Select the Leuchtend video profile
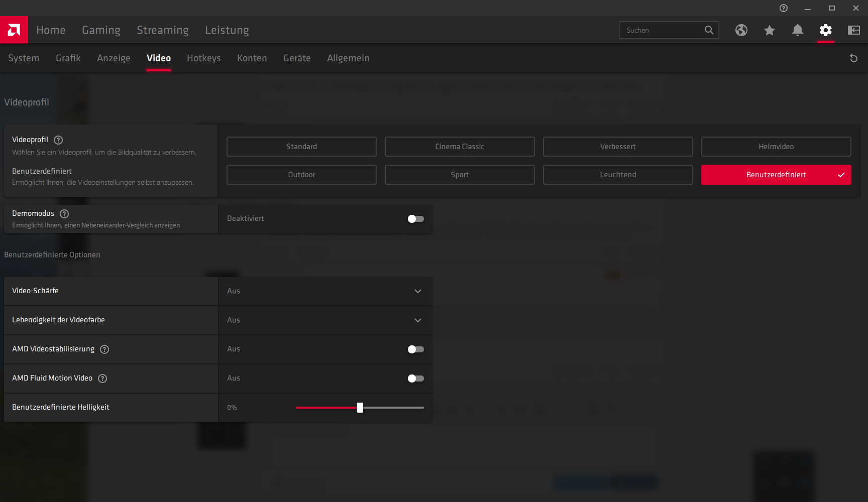This screenshot has width=868, height=502. click(x=618, y=175)
